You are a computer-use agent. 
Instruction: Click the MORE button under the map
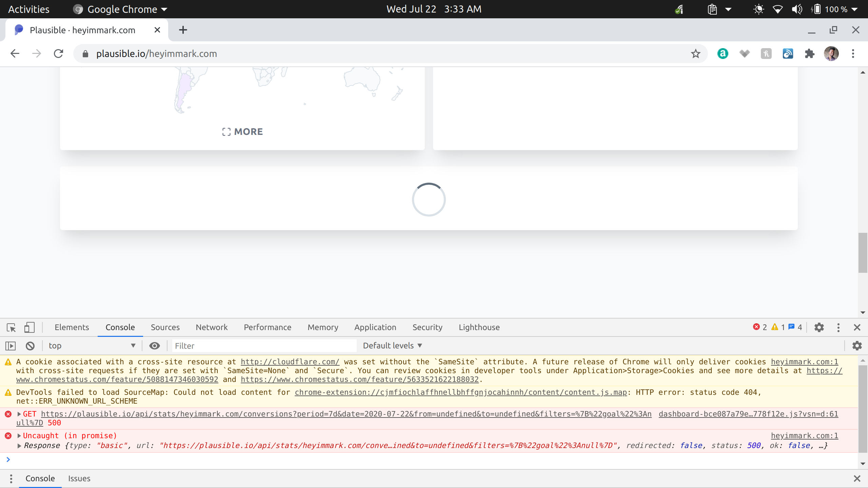pyautogui.click(x=242, y=131)
